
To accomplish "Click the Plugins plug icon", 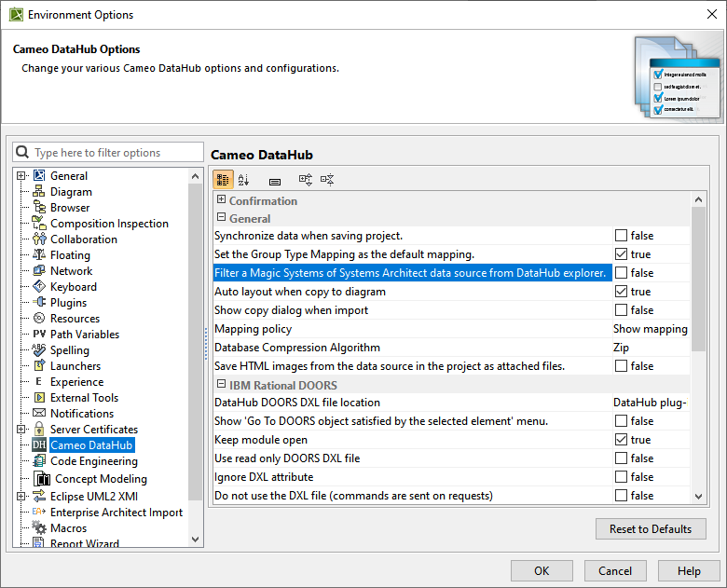I will pos(39,302).
